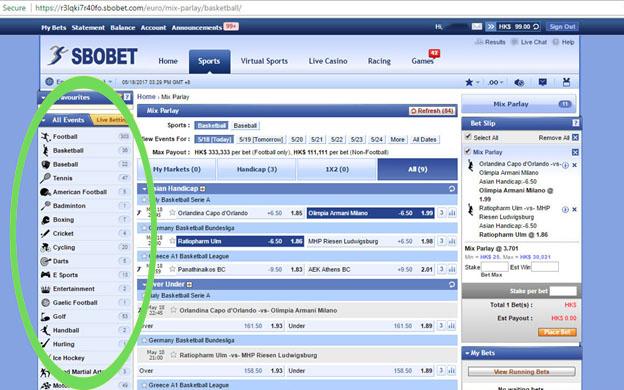The height and width of the screenshot is (390, 624).
Task: Select the Baseball sport filter
Action: click(x=245, y=125)
